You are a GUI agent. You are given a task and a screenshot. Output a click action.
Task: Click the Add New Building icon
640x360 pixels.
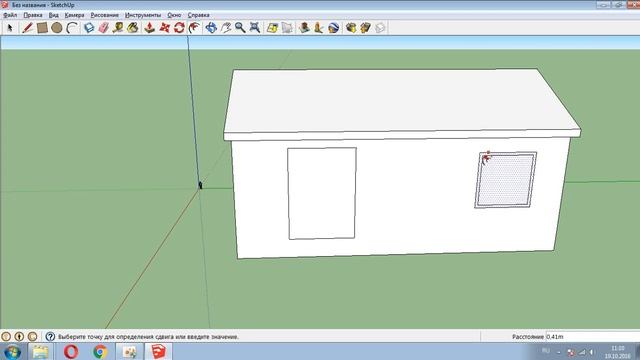[x=304, y=28]
